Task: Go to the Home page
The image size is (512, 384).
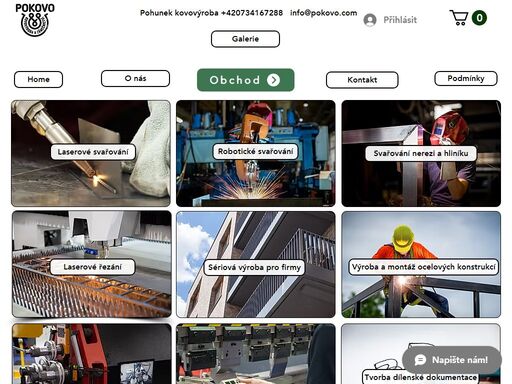Action: 38,79
